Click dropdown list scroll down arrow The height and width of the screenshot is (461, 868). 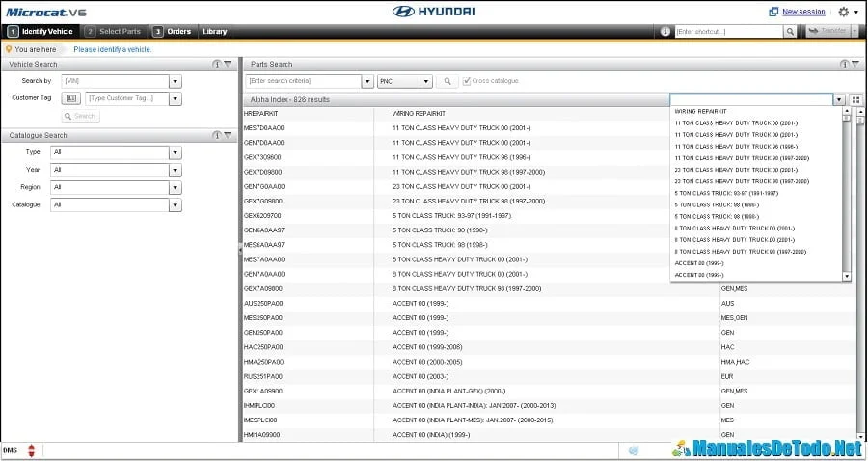tap(846, 276)
